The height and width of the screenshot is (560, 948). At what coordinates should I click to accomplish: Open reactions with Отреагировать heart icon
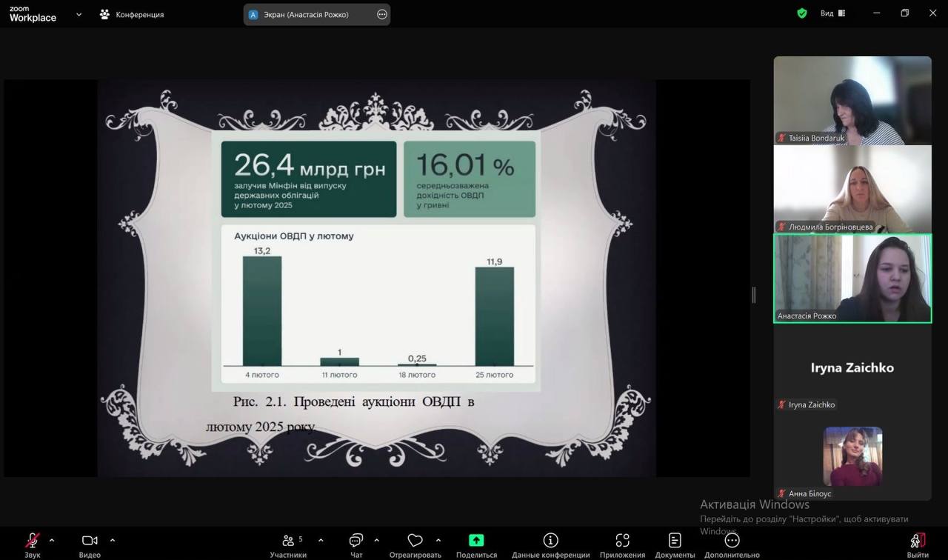tap(415, 541)
